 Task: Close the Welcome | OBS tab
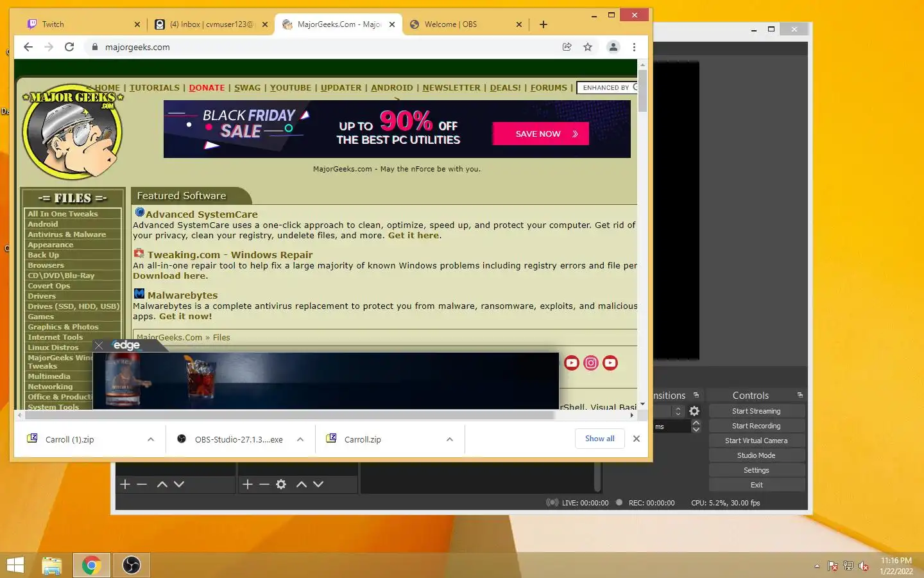tap(519, 24)
